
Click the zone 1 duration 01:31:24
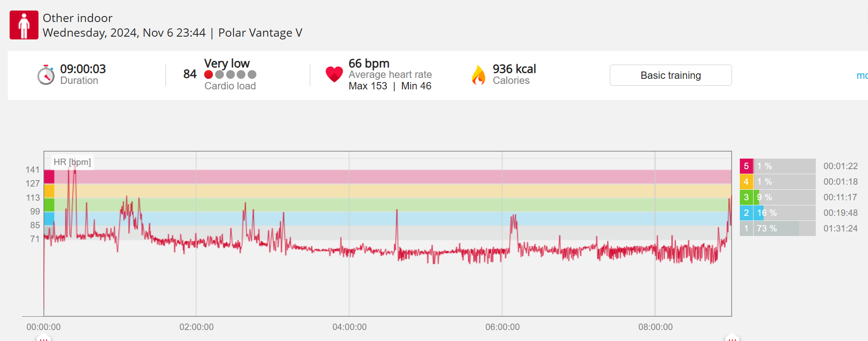[x=840, y=228]
